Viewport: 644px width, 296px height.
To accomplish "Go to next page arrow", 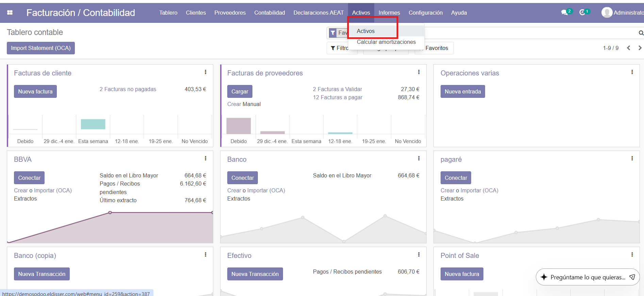I will pos(640,48).
